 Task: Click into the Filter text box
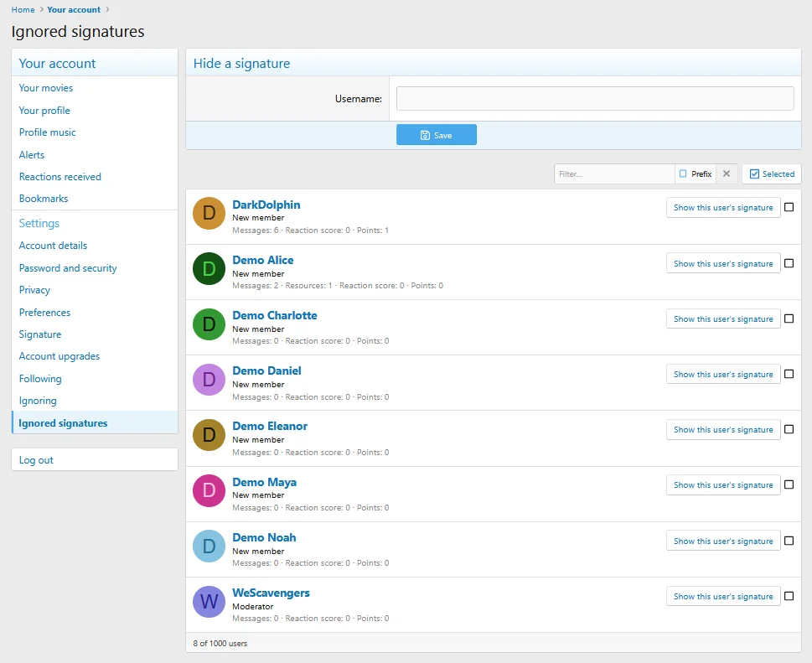pos(614,174)
